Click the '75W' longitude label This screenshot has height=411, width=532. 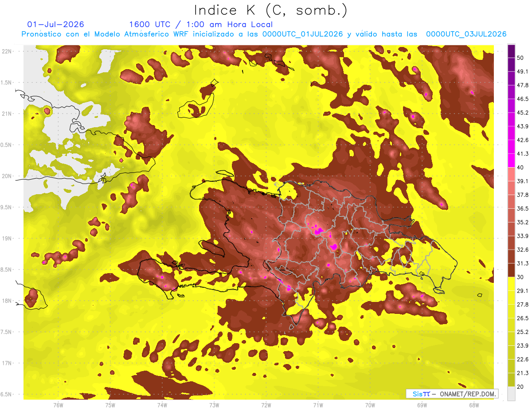click(110, 405)
